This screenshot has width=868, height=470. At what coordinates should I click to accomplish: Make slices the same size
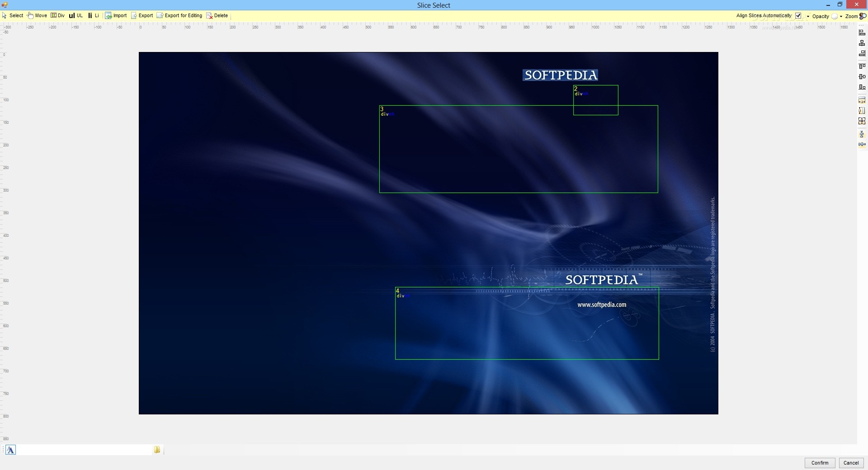click(862, 121)
